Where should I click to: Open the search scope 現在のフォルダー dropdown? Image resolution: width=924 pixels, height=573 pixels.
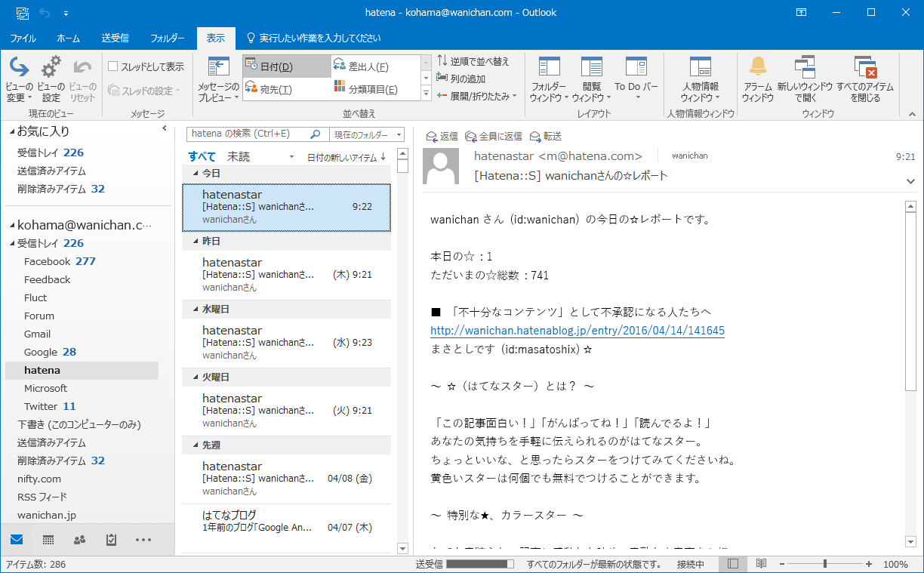coord(368,134)
